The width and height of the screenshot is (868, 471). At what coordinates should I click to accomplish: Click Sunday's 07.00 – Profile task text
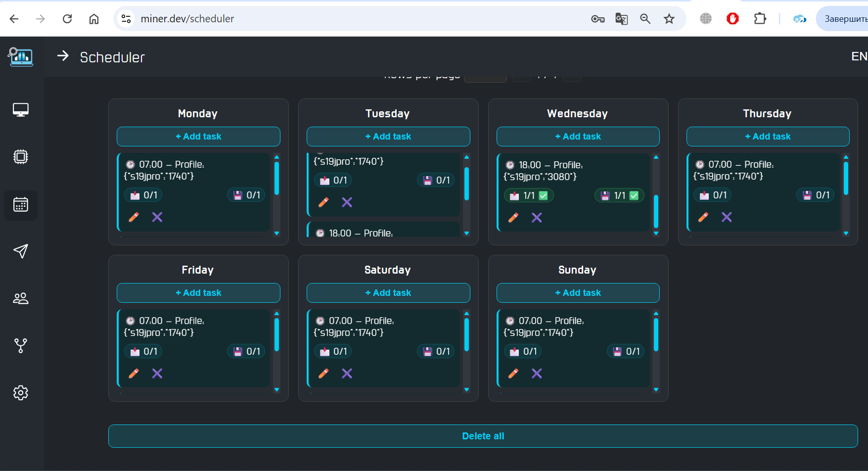click(551, 321)
